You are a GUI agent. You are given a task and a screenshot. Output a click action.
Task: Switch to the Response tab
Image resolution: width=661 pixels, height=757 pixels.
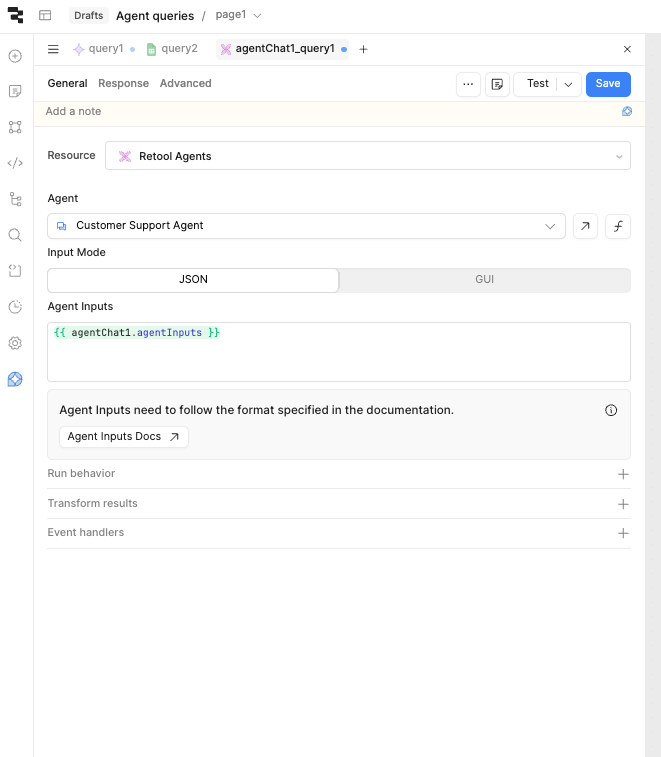coord(123,84)
